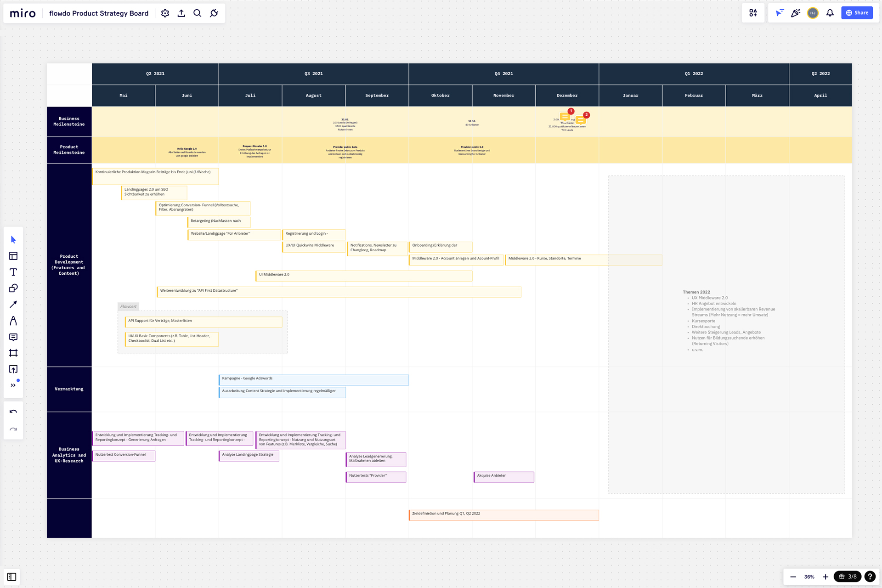Open the 3/8 learning progress button

click(x=848, y=577)
